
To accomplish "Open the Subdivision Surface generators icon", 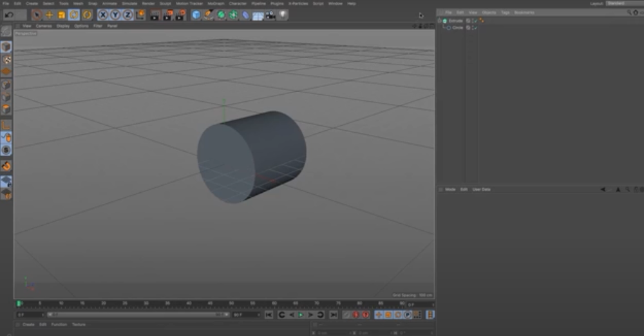I will pyautogui.click(x=221, y=15).
